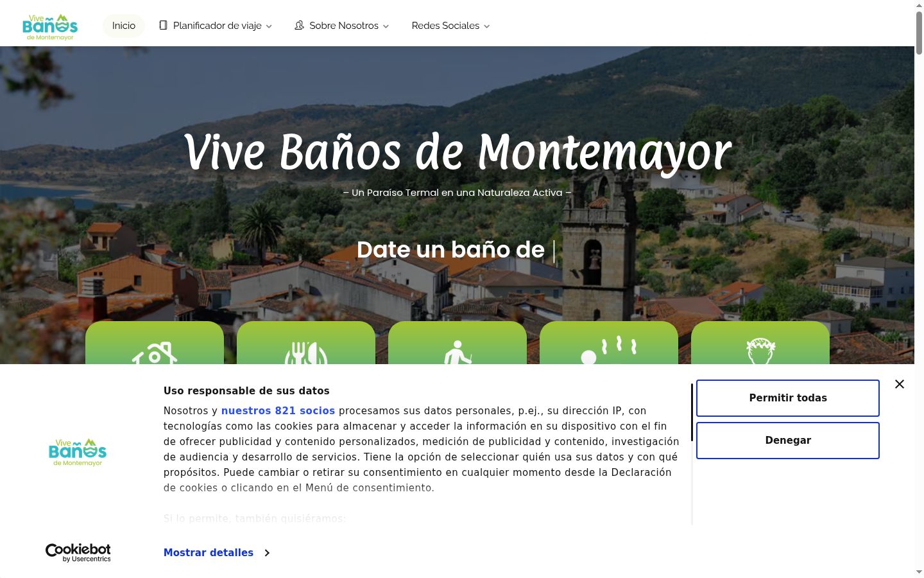Screen dimensions: 924x578
Task: Click Denegar cookies button
Action: click(788, 441)
